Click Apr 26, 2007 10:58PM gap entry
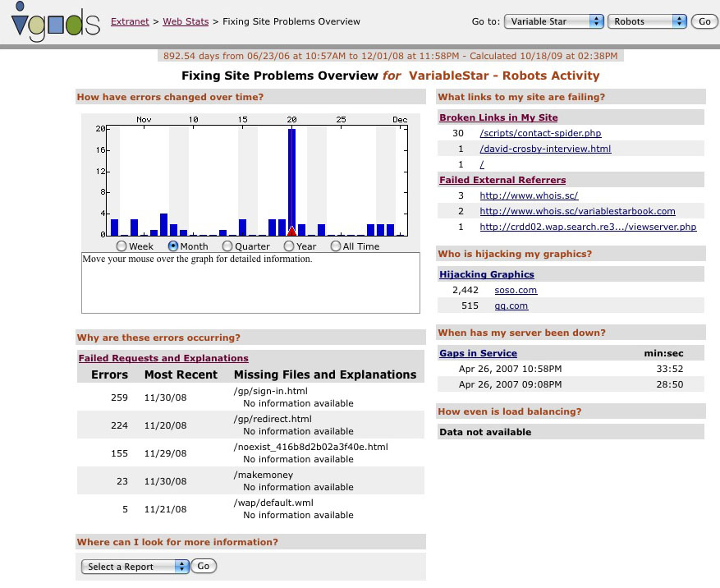The width and height of the screenshot is (720, 588). pyautogui.click(x=510, y=369)
